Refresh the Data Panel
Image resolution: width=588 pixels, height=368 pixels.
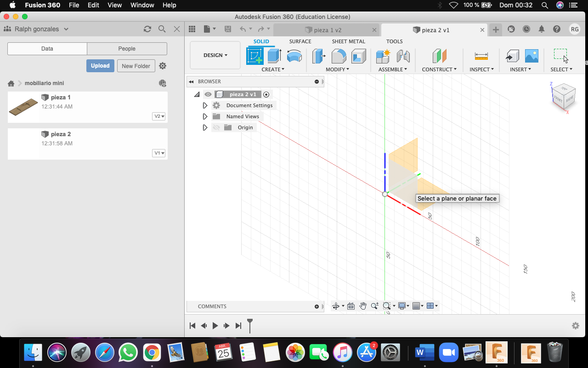click(x=147, y=29)
